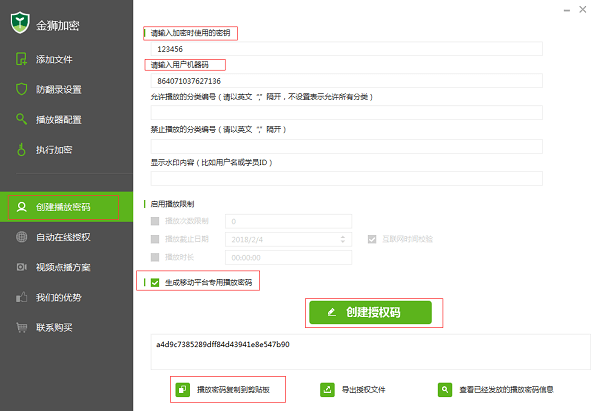This screenshot has height=411, width=600.
Task: Select 创建播放密码 in the sidebar
Action: pyautogui.click(x=66, y=207)
